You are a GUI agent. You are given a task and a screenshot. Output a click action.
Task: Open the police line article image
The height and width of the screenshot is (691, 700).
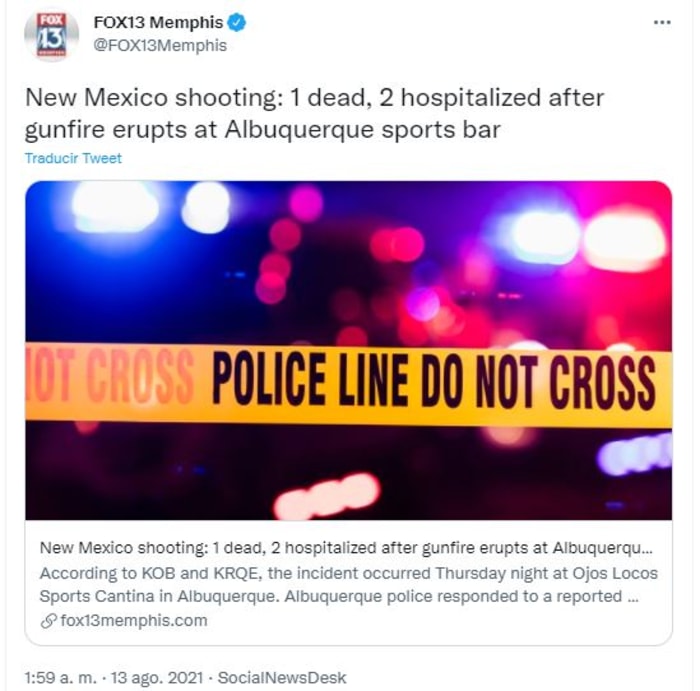click(349, 350)
